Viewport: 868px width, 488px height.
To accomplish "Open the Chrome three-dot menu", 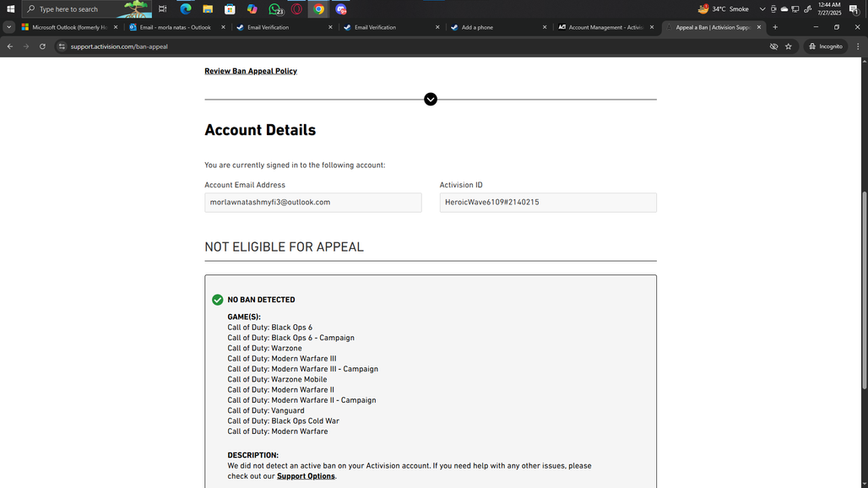I will 858,46.
